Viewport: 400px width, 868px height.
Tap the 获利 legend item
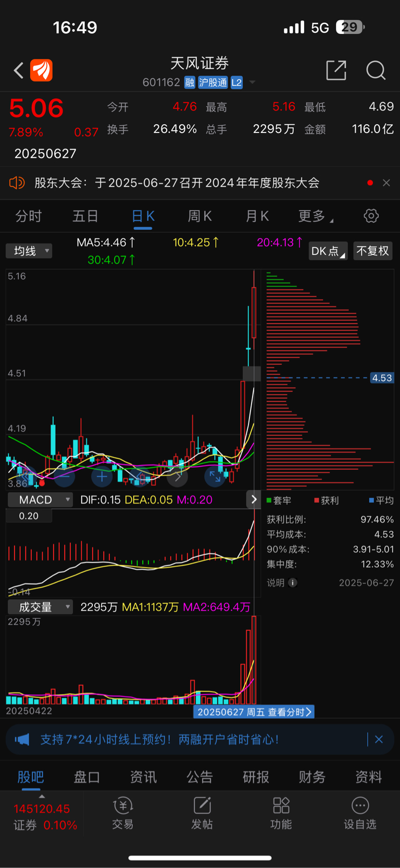(x=326, y=500)
